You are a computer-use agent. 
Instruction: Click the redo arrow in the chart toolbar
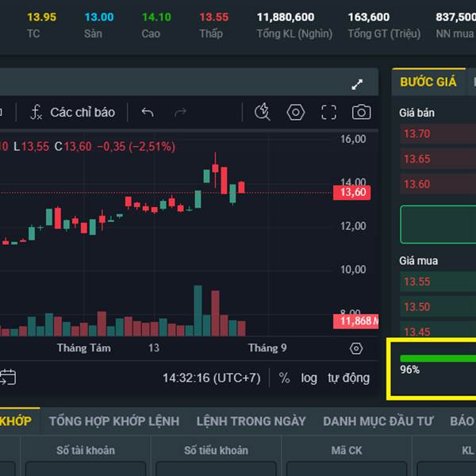180,113
